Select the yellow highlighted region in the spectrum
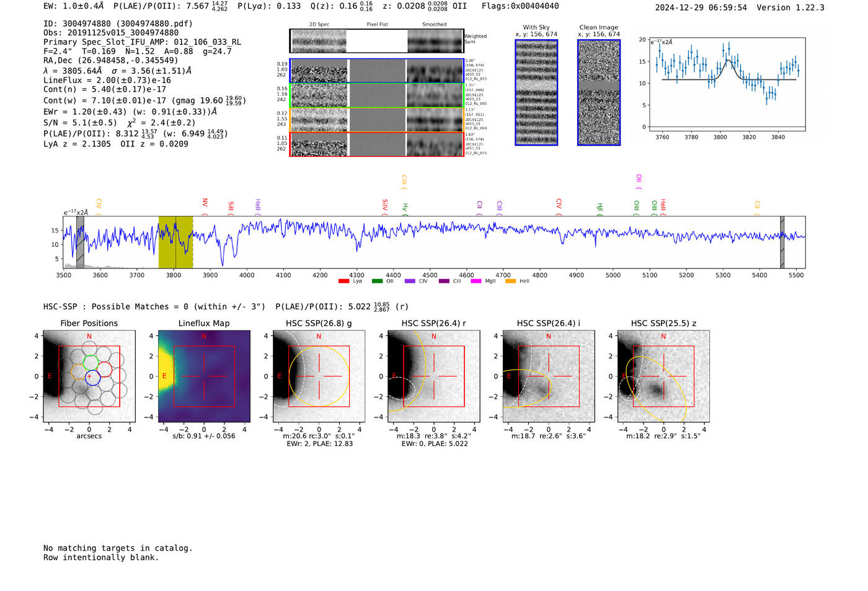 (175, 242)
